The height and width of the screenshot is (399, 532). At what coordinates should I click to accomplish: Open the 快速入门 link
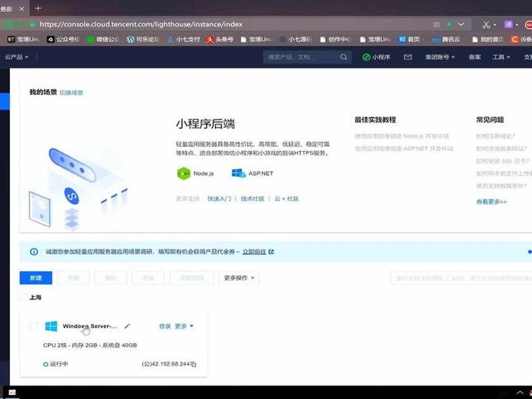219,199
